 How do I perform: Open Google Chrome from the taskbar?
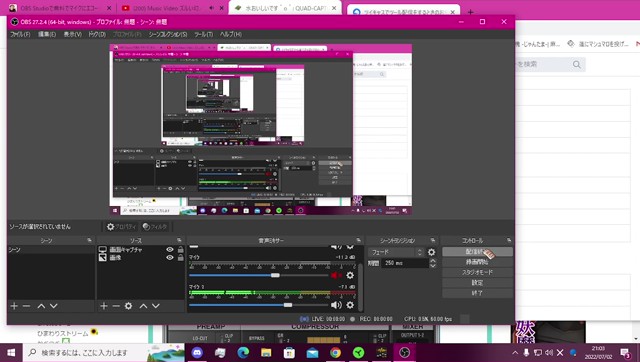[x=336, y=352]
